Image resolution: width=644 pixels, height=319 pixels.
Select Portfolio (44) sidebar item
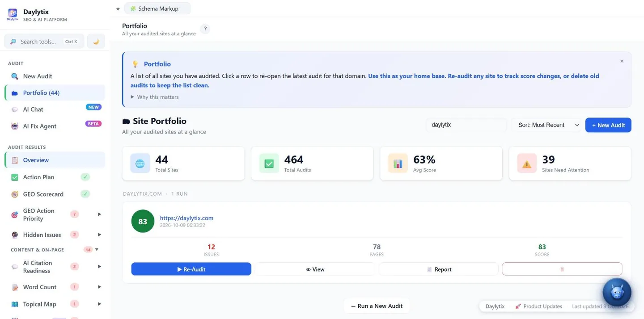coord(55,93)
